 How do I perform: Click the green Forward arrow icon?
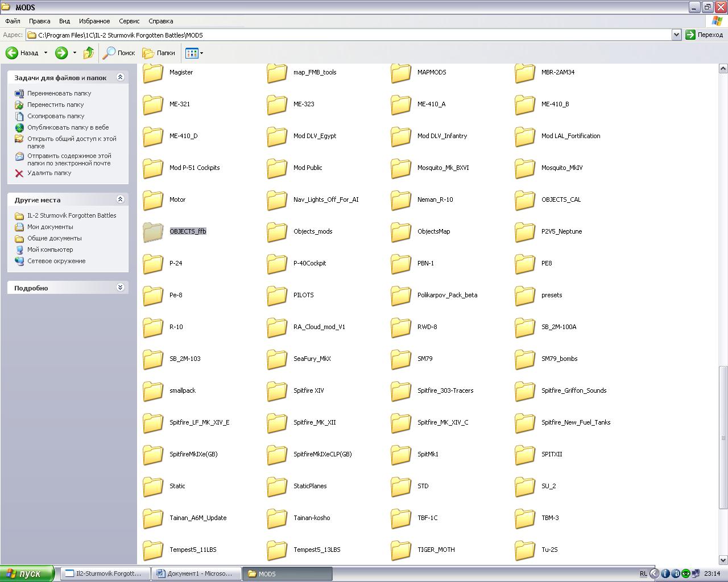coord(61,53)
